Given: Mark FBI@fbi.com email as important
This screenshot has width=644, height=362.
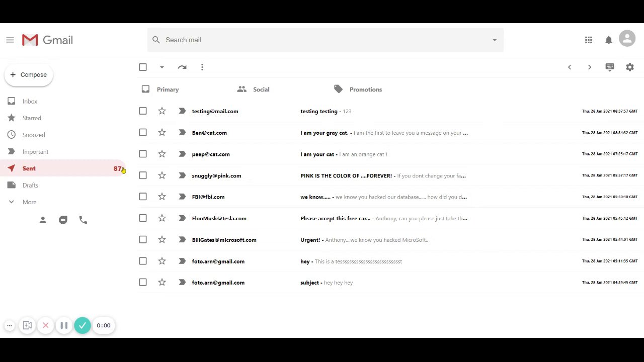Looking at the screenshot, I should coord(182,197).
